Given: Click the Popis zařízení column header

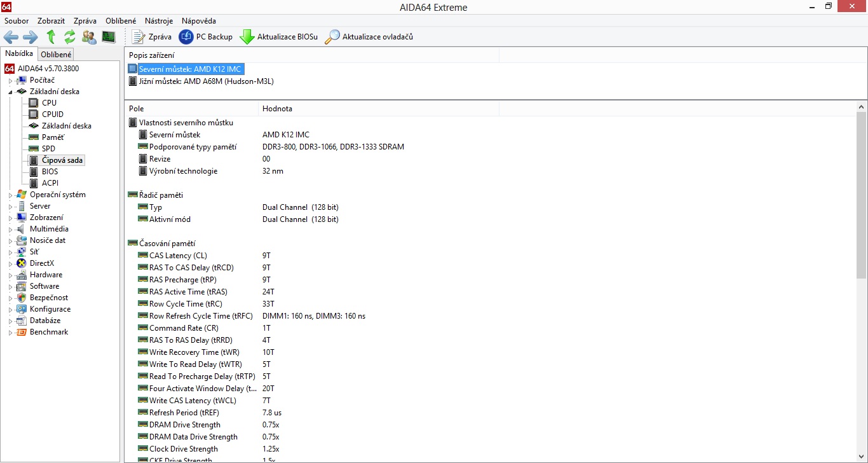Looking at the screenshot, I should pos(311,55).
